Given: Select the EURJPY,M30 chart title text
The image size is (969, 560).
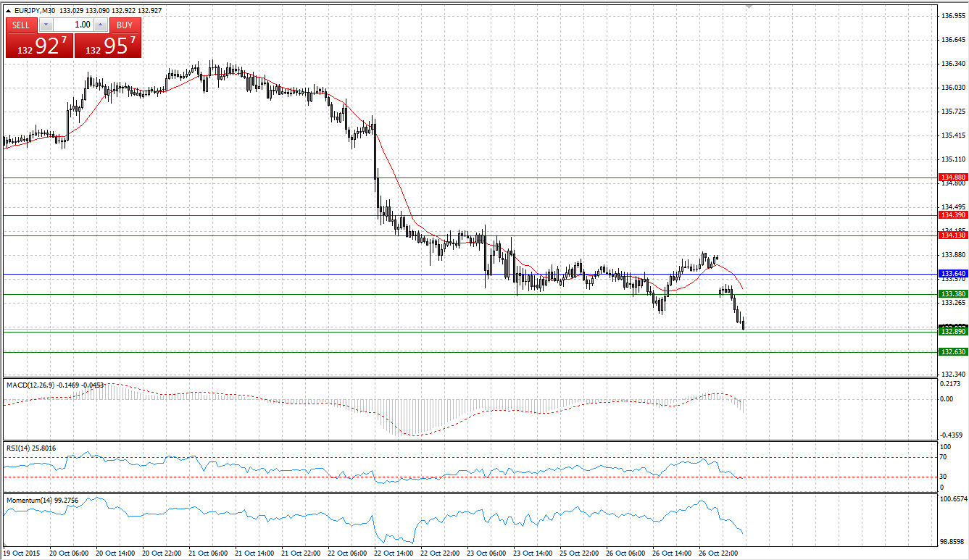Looking at the screenshot, I should pyautogui.click(x=36, y=11).
